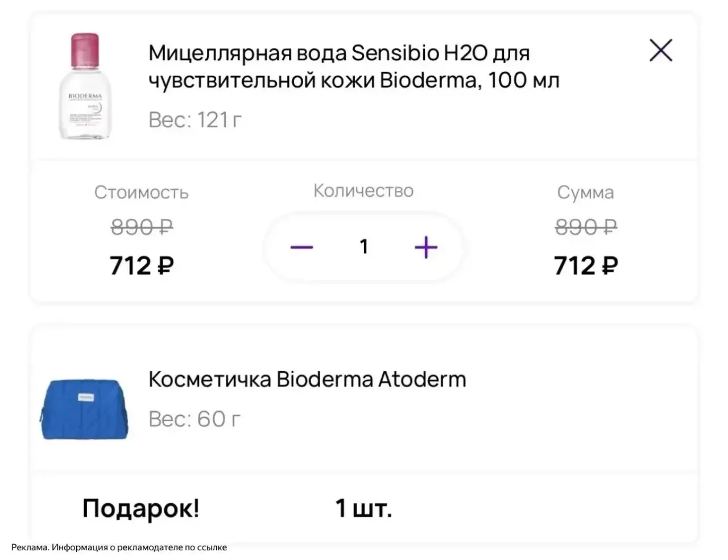728x560 pixels.
Task: Decrease quantity with the minus button
Action: tap(301, 247)
